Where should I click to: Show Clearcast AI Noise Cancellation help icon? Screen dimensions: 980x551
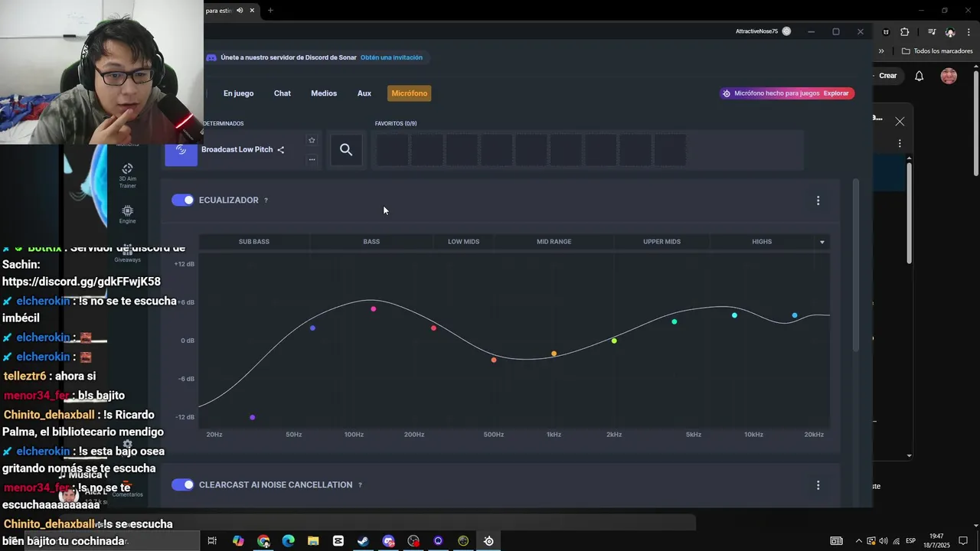tap(360, 485)
